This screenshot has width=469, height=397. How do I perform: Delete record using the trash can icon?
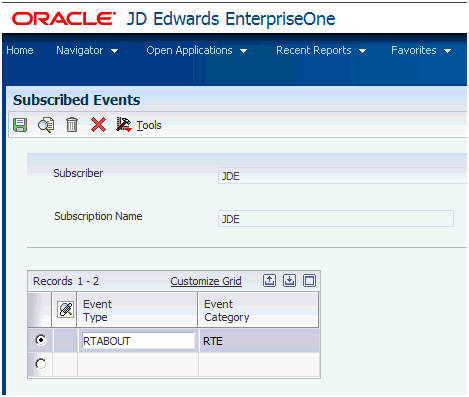tap(72, 125)
